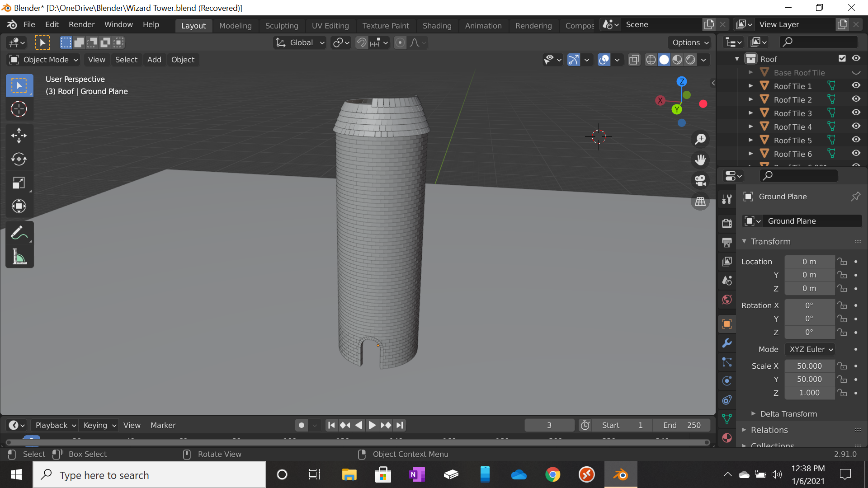Image resolution: width=868 pixels, height=488 pixels.
Task: Open Modifier properties wrench tab
Action: click(x=727, y=343)
